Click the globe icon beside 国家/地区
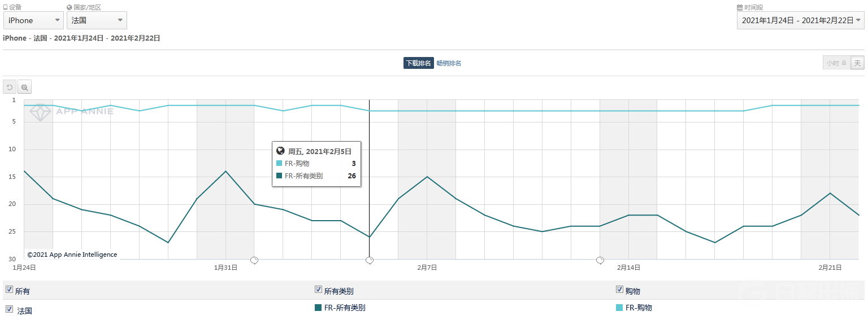The height and width of the screenshot is (320, 868). tap(70, 7)
